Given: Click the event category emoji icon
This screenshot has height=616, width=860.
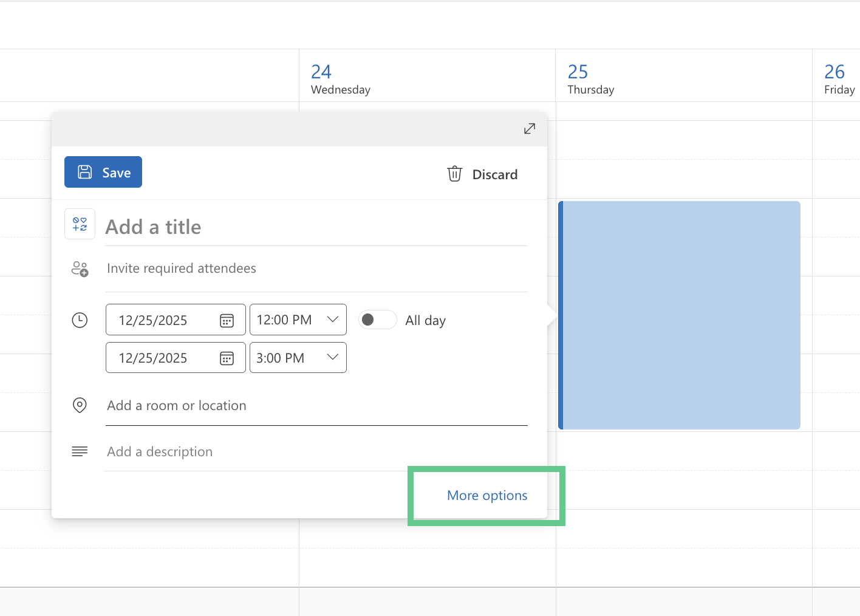Looking at the screenshot, I should click(80, 224).
